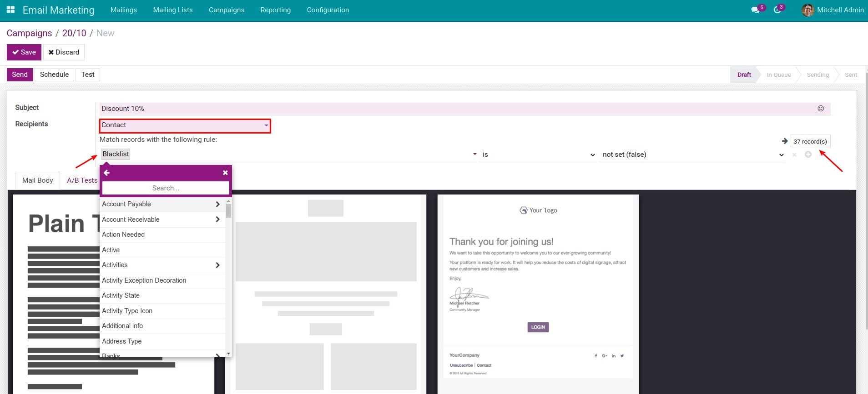The image size is (868, 394).
Task: Click the 37 record(s) button
Action: (810, 141)
